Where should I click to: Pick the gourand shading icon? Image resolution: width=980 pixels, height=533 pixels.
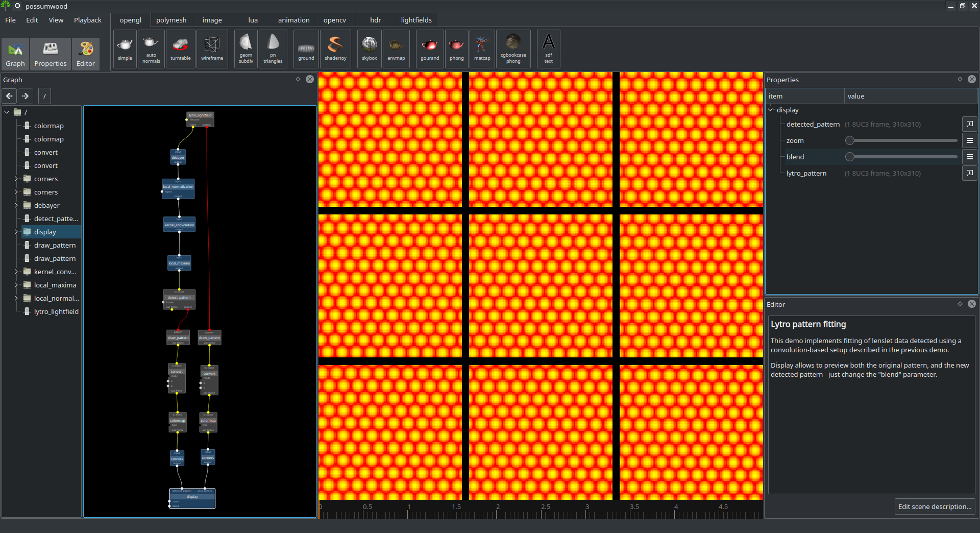click(x=430, y=49)
